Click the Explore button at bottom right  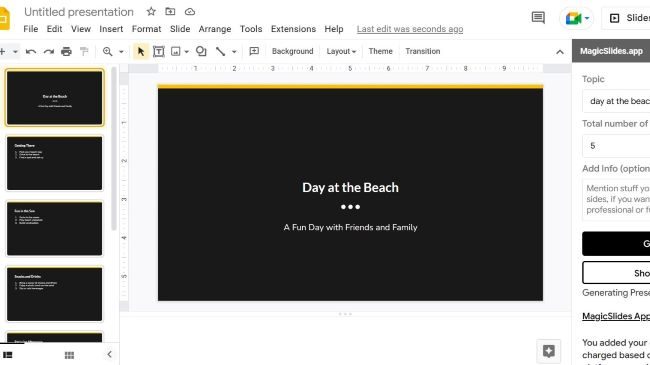[548, 351]
